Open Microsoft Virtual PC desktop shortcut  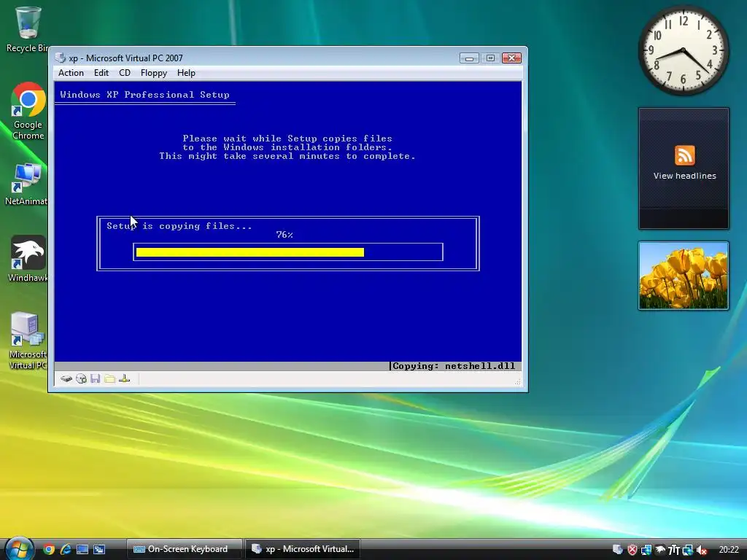coord(28,341)
